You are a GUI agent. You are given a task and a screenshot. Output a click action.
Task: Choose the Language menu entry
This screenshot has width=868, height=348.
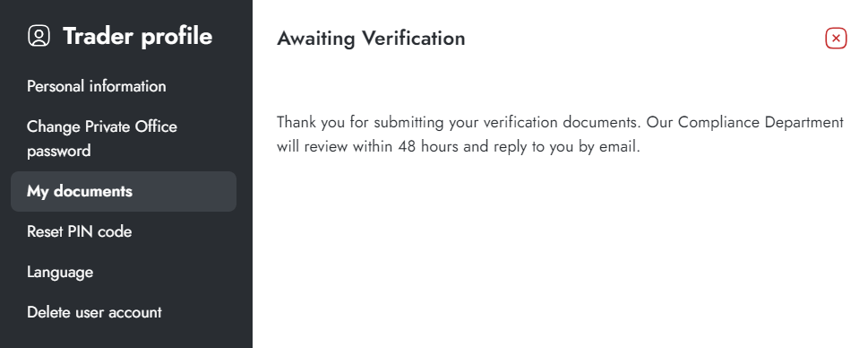[60, 272]
